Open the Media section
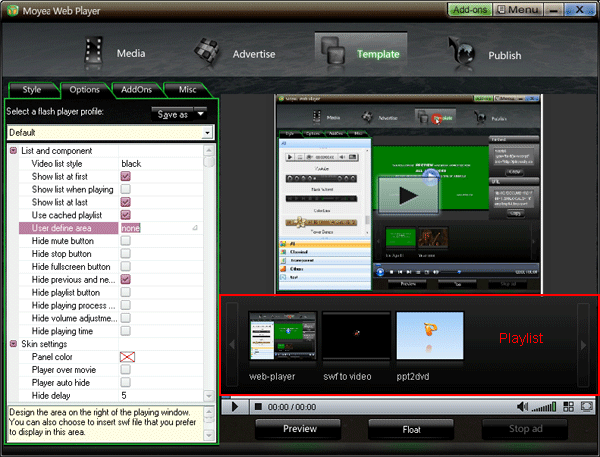This screenshot has width=600, height=457. (x=115, y=53)
